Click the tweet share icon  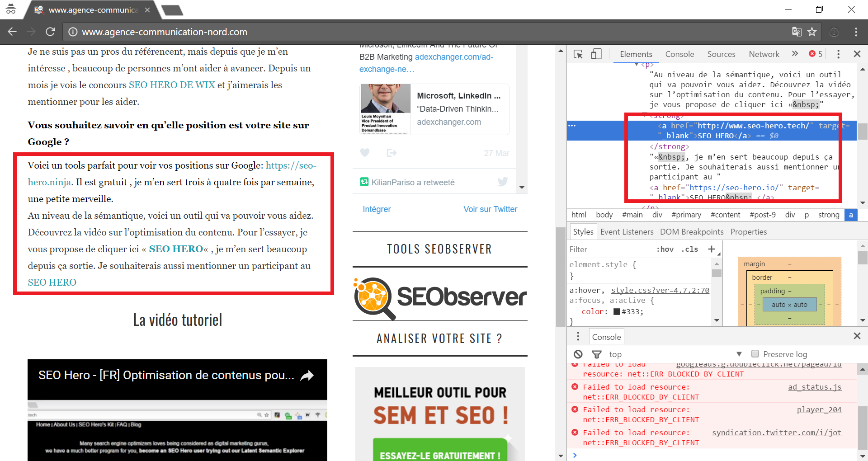[392, 153]
